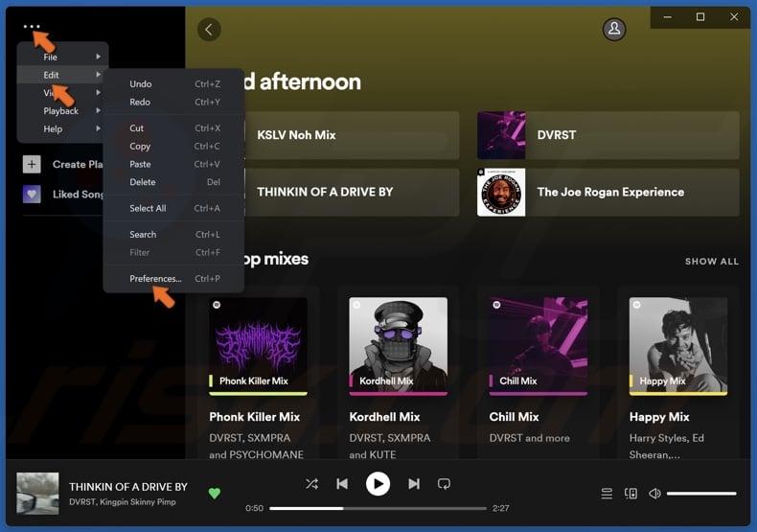Image resolution: width=757 pixels, height=532 pixels.
Task: Open the Joe Rogan Experience cover thumbnail
Action: tap(501, 192)
